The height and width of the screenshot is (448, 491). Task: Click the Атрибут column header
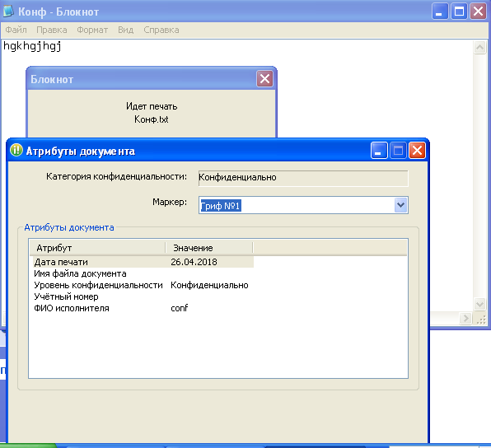click(x=97, y=248)
